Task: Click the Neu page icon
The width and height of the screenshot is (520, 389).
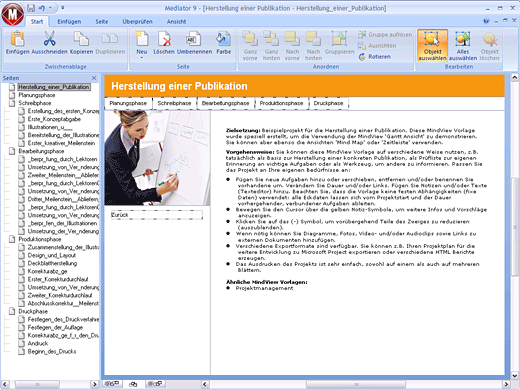Action: coord(142,38)
